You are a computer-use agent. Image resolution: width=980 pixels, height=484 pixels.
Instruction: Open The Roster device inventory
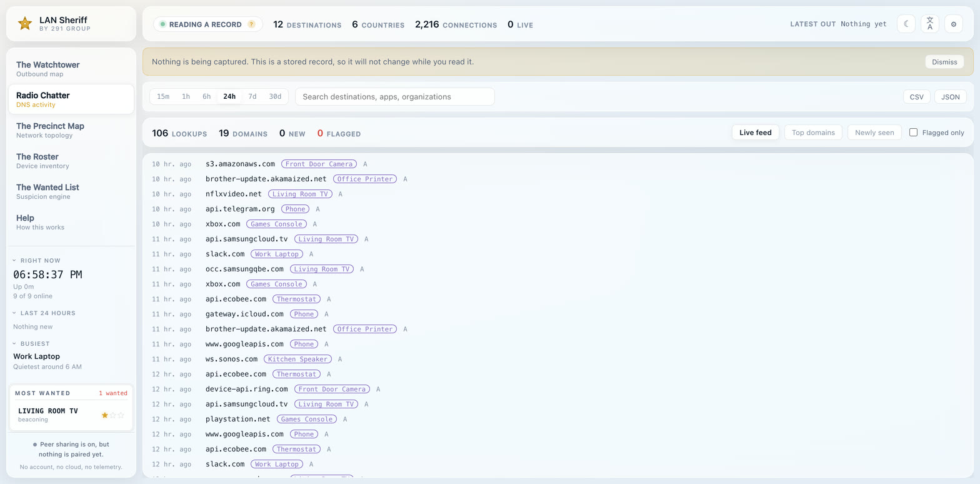click(x=71, y=161)
